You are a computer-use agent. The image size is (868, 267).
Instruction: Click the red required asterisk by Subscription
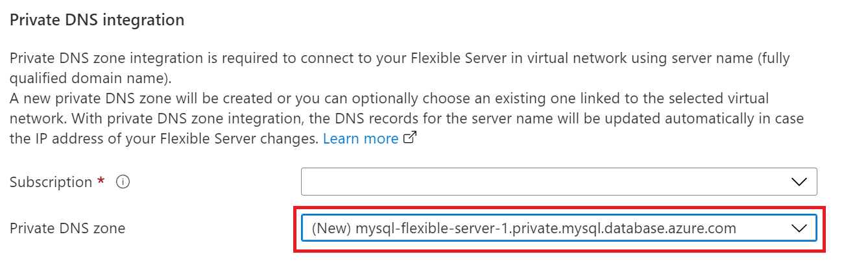click(101, 181)
